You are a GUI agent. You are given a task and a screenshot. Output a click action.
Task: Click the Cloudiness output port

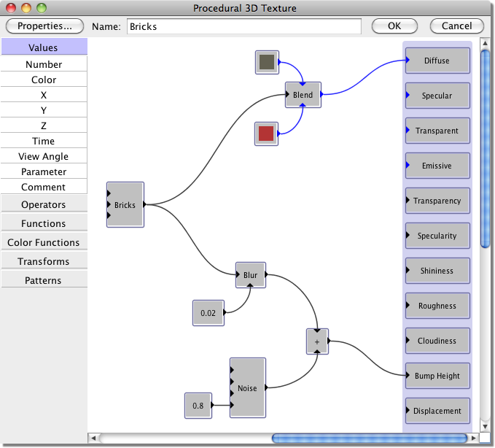coord(437,341)
